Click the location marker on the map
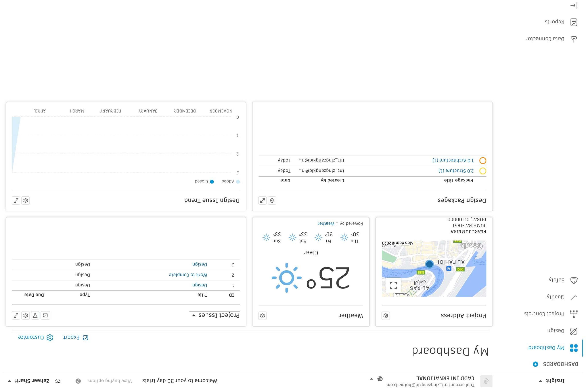This screenshot has height=392, width=586. (429, 264)
